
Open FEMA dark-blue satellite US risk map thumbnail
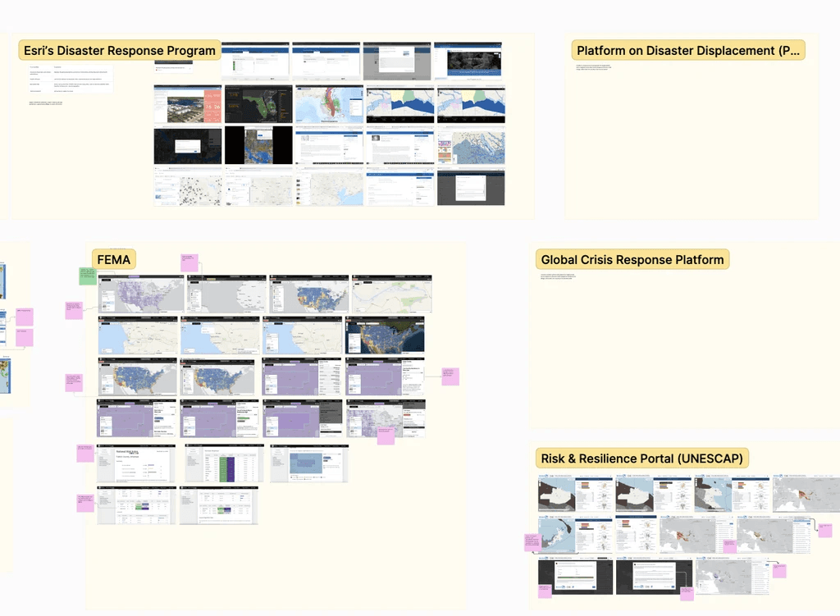coord(385,335)
